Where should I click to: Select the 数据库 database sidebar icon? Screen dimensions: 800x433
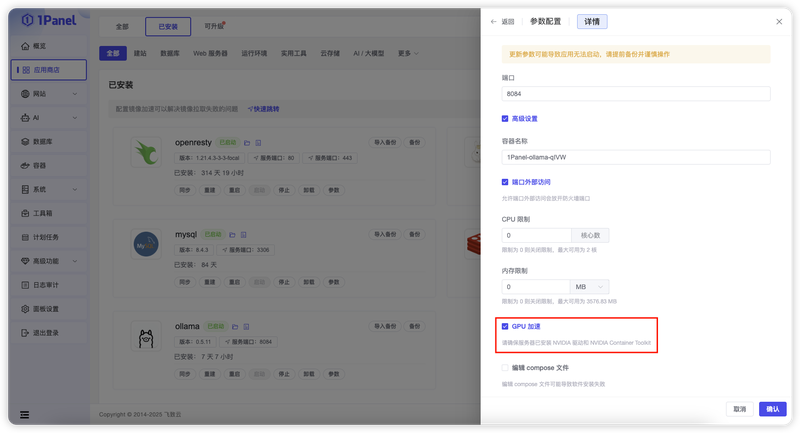click(25, 141)
